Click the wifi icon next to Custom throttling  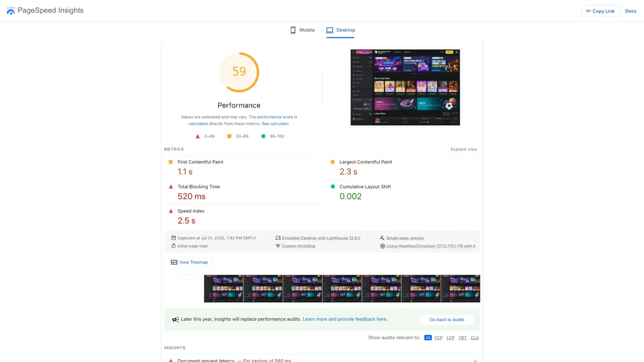point(278,246)
